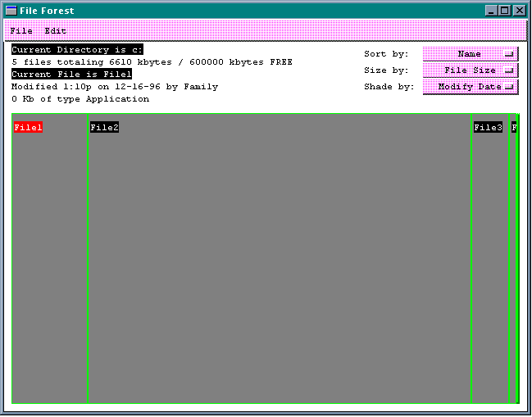
Task: Click the Current File is File1 header
Action: [71, 75]
